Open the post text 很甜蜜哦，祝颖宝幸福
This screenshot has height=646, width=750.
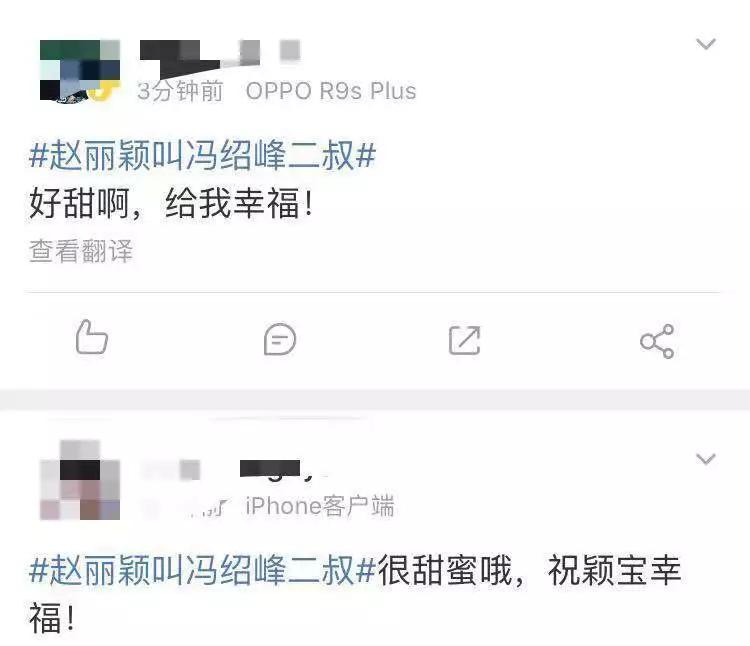tap(355, 594)
